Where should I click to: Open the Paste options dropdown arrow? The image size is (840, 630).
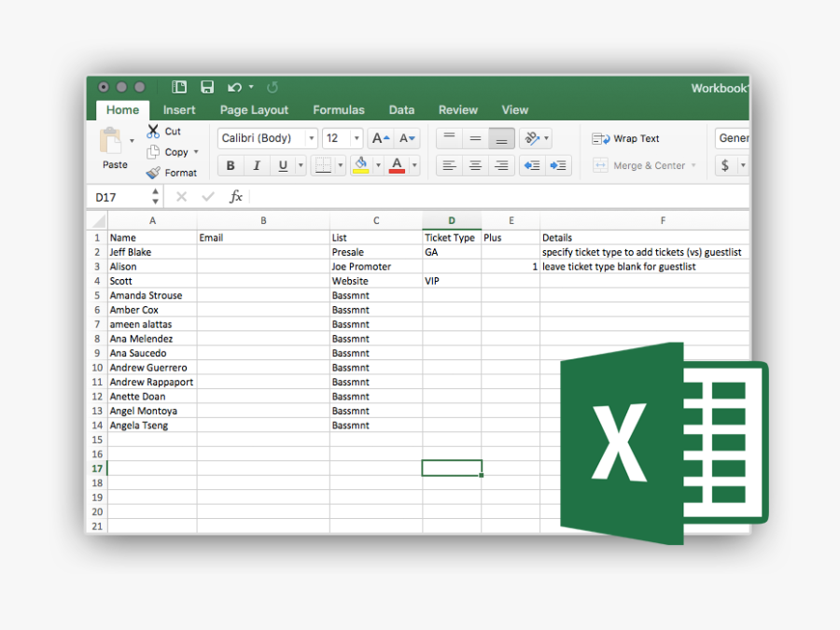point(132,141)
